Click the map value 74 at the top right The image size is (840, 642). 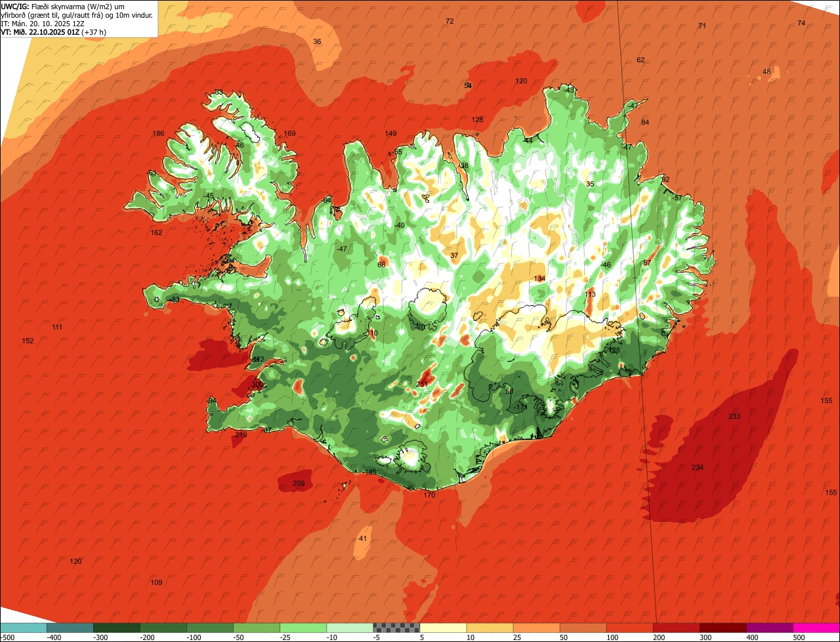[801, 24]
